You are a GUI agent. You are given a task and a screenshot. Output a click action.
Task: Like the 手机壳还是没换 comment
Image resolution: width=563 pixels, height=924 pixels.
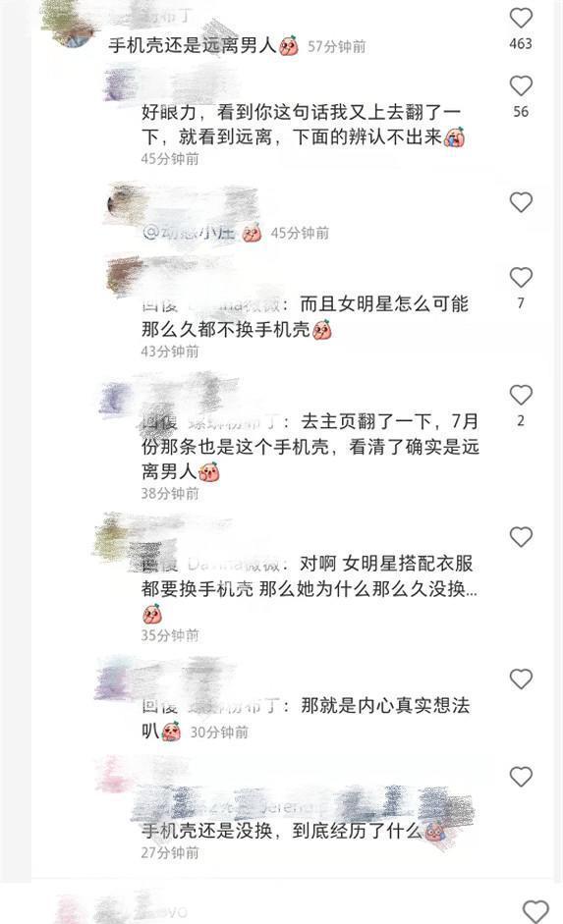(x=521, y=778)
